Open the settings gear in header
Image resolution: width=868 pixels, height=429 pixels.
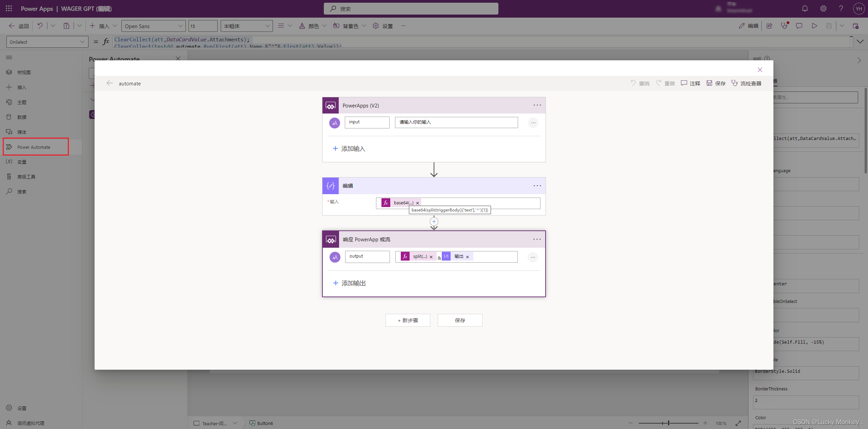click(823, 8)
